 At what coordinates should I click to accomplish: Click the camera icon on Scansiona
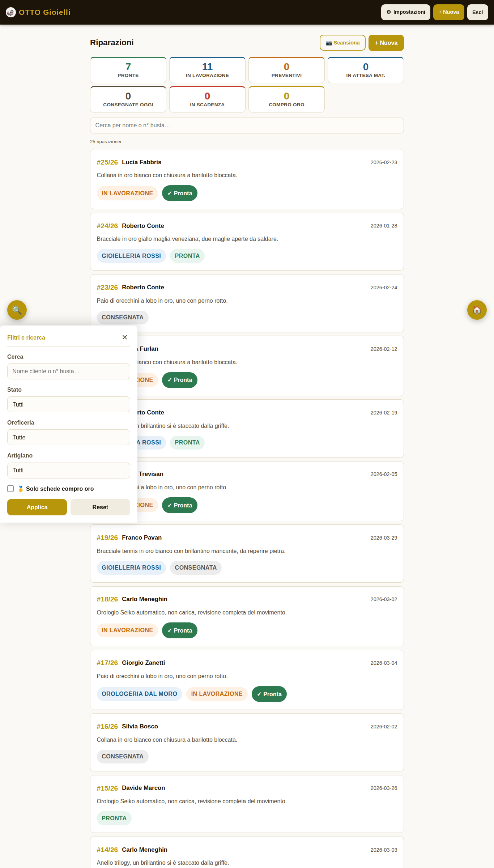click(x=329, y=43)
